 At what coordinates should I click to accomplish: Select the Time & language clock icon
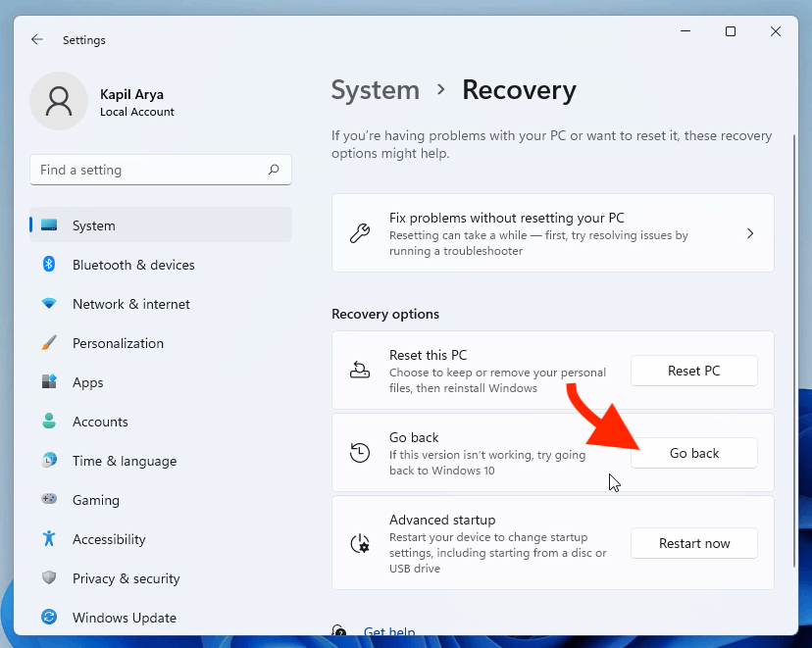pos(49,461)
